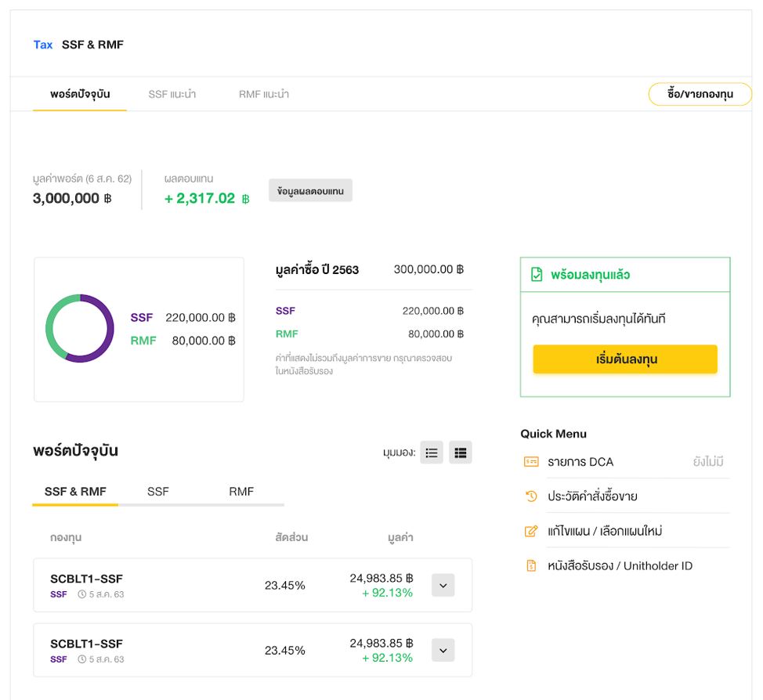Expand the first SCBLT1-SSF fund row
Image resolution: width=763 pixels, height=700 pixels.
(443, 585)
